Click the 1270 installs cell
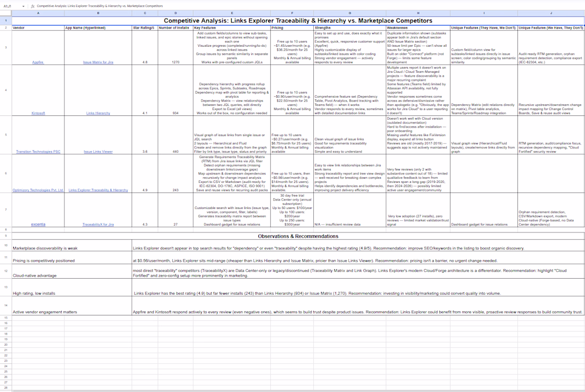585x392 pixels. point(175,47)
